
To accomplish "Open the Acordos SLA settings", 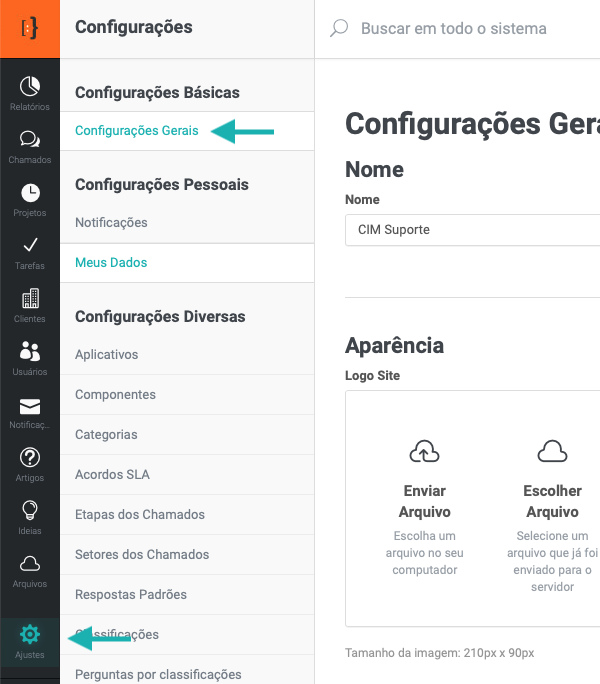I will tap(112, 475).
